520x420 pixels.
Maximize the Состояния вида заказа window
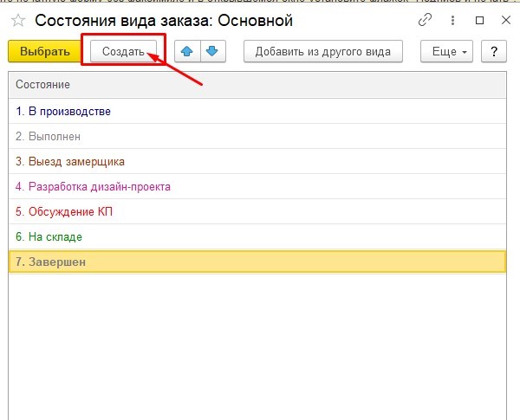click(x=480, y=19)
